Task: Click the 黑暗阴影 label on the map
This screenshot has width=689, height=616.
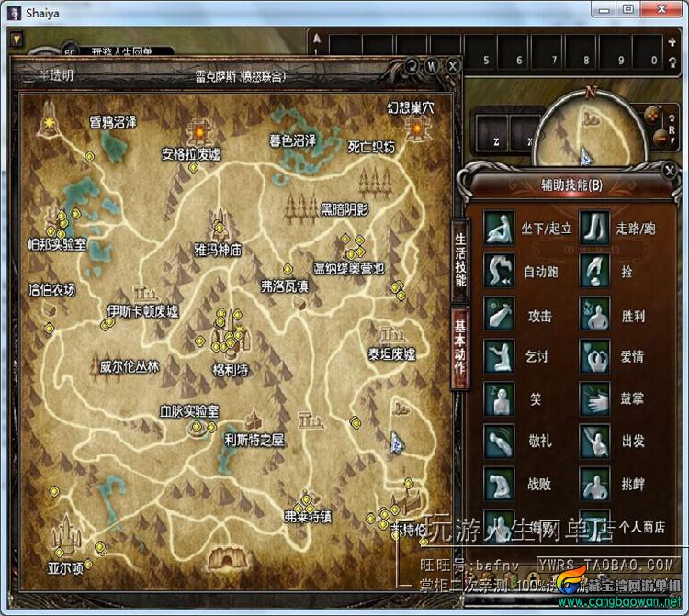Action: pos(344,209)
